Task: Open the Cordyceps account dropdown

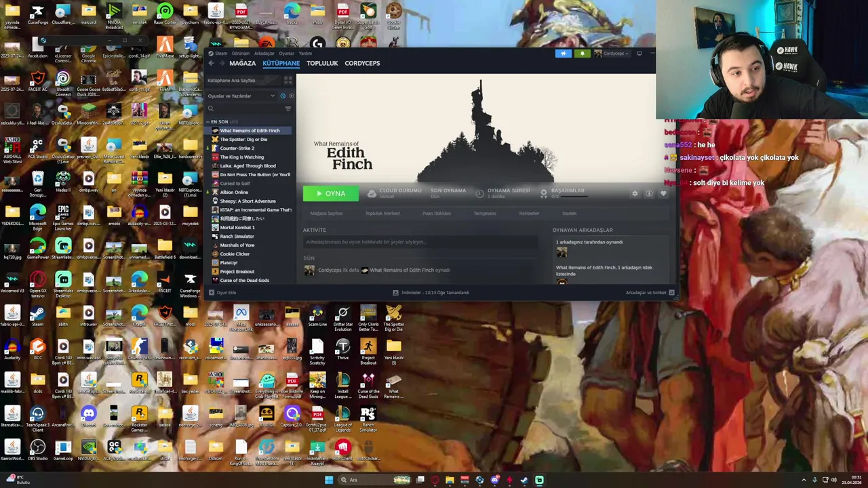Action: 612,54
